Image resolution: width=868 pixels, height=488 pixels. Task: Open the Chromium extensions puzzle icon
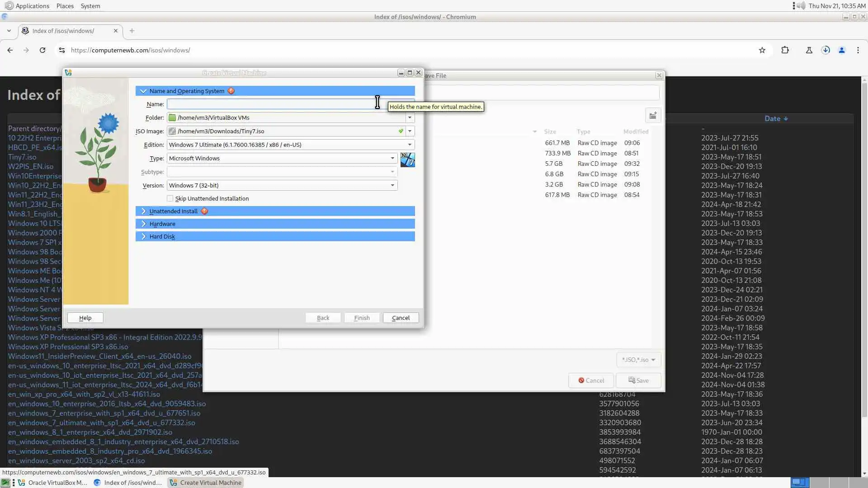coord(785,50)
